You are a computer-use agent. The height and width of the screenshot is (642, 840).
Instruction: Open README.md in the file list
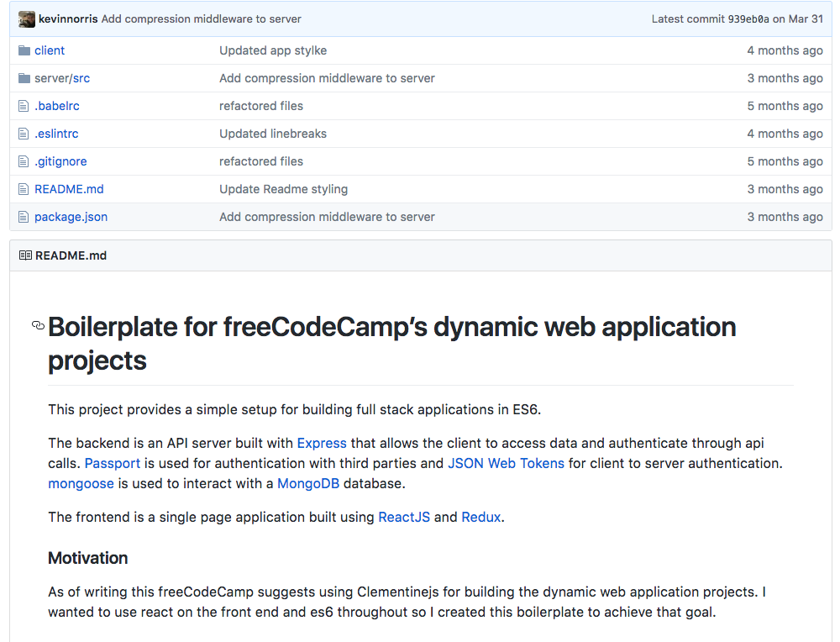[x=69, y=189]
